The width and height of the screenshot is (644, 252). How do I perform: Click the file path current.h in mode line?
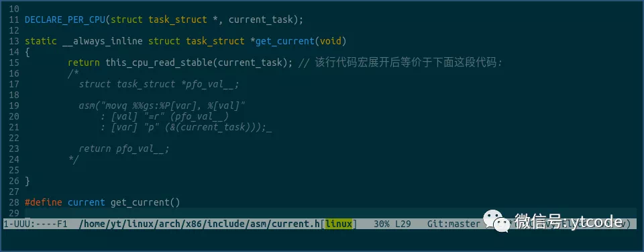click(x=199, y=224)
